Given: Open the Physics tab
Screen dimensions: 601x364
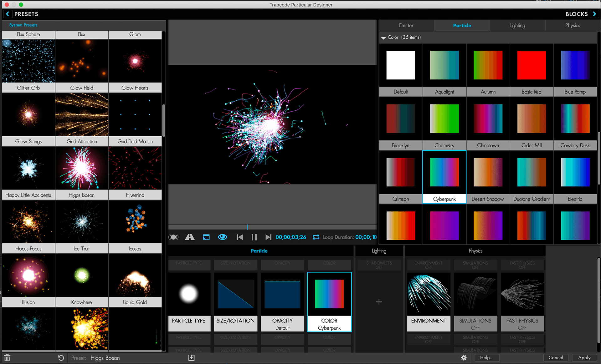Looking at the screenshot, I should pyautogui.click(x=572, y=25).
